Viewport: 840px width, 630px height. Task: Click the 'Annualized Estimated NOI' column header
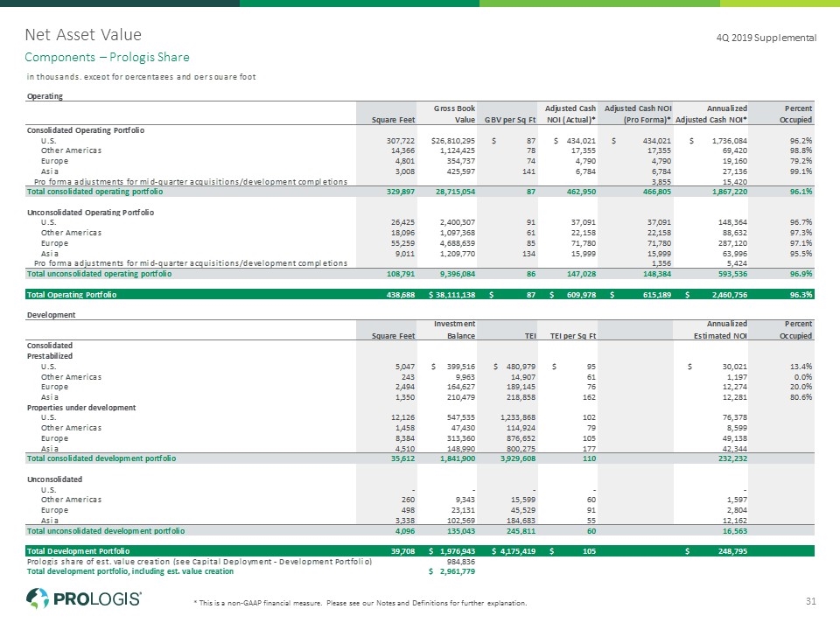(x=720, y=330)
